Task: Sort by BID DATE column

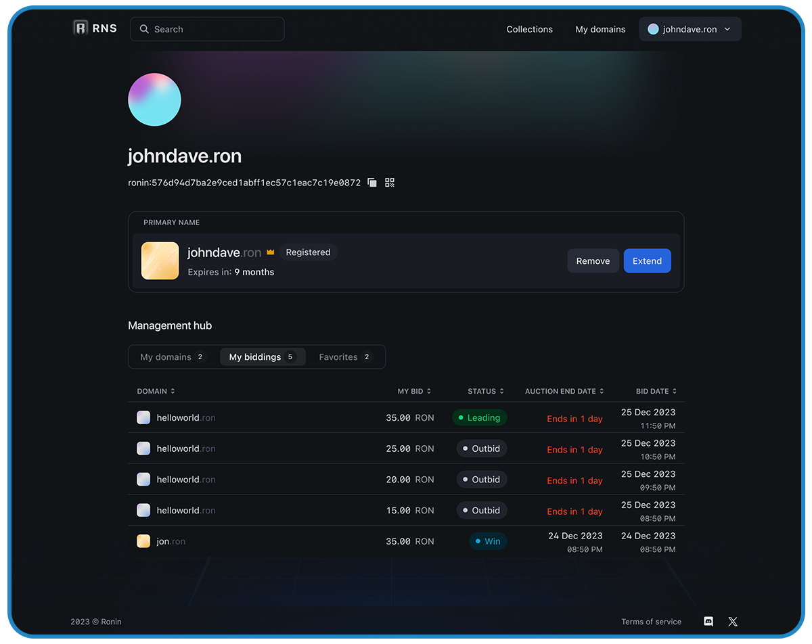Action: pos(656,391)
